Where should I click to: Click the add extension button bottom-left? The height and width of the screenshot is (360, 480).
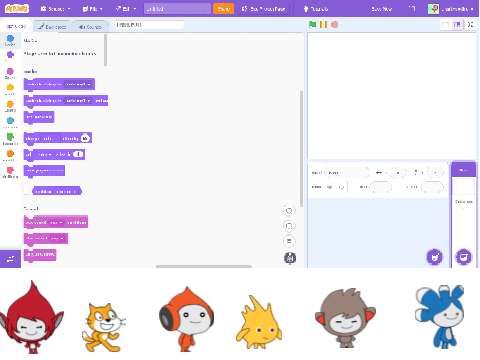coord(10,259)
